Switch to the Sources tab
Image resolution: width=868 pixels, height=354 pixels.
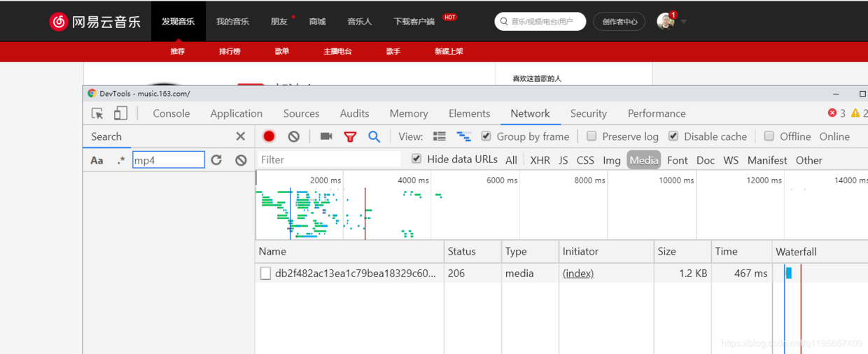(x=301, y=113)
